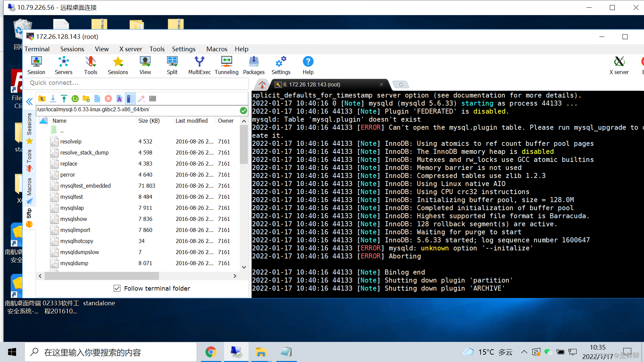Screen dimensions: 644x362
Task: Collapse the sidebar with double chevron
Action: click(x=30, y=101)
